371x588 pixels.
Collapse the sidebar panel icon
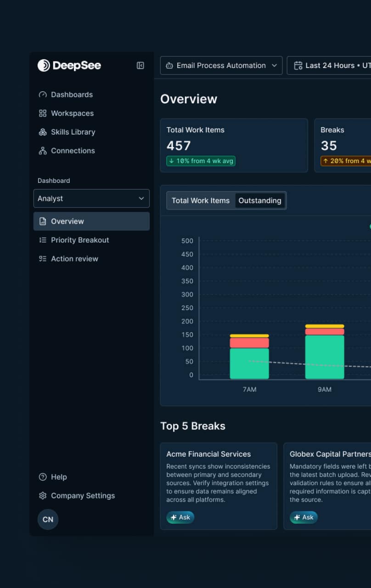tap(141, 66)
